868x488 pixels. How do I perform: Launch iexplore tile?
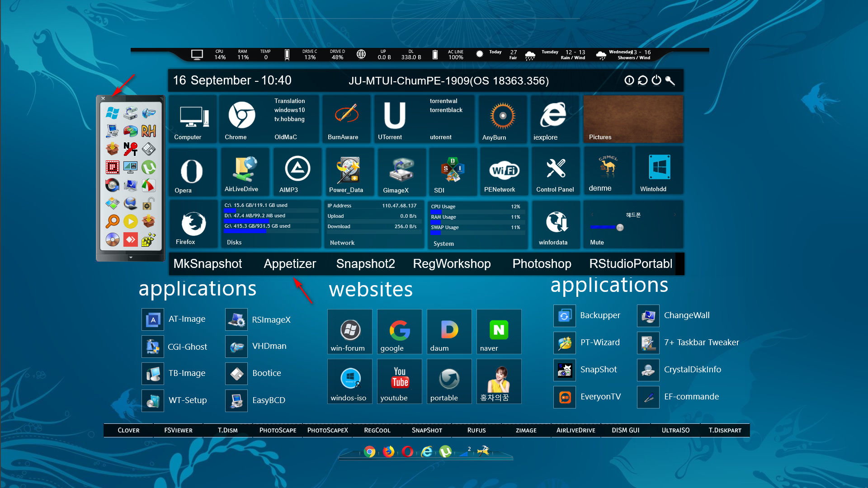554,119
